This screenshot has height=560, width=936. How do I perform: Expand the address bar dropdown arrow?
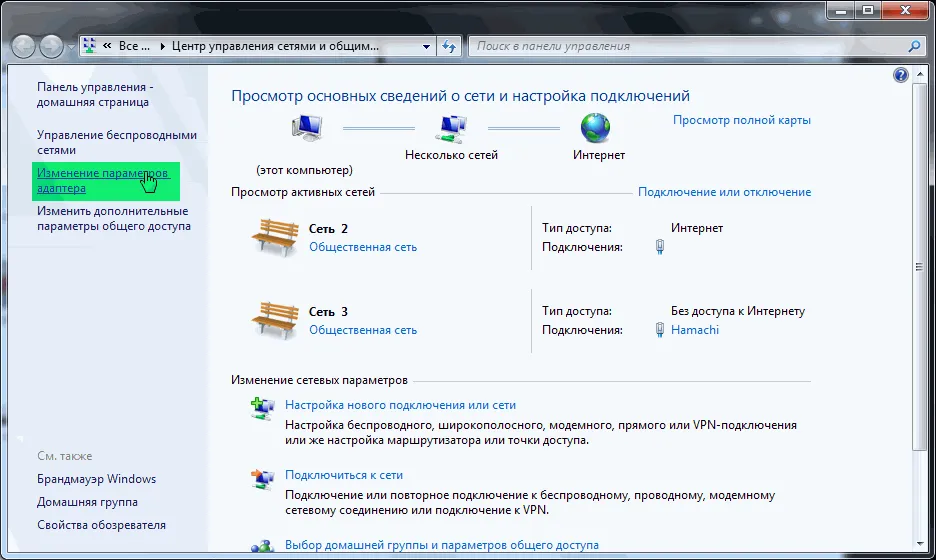(426, 46)
